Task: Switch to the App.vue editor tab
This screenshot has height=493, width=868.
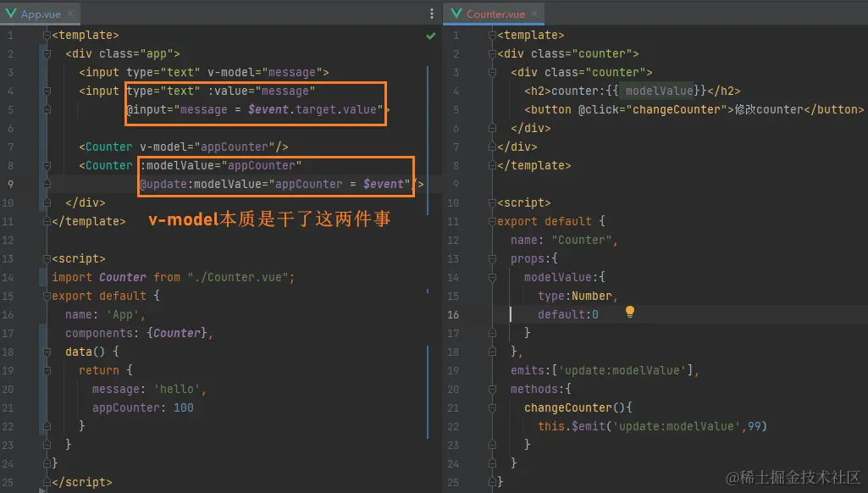Action: click(41, 14)
